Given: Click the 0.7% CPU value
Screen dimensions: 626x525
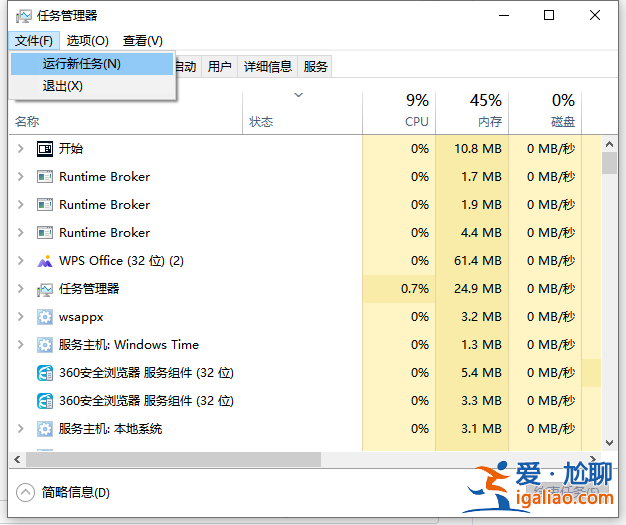Looking at the screenshot, I should coord(415,289).
